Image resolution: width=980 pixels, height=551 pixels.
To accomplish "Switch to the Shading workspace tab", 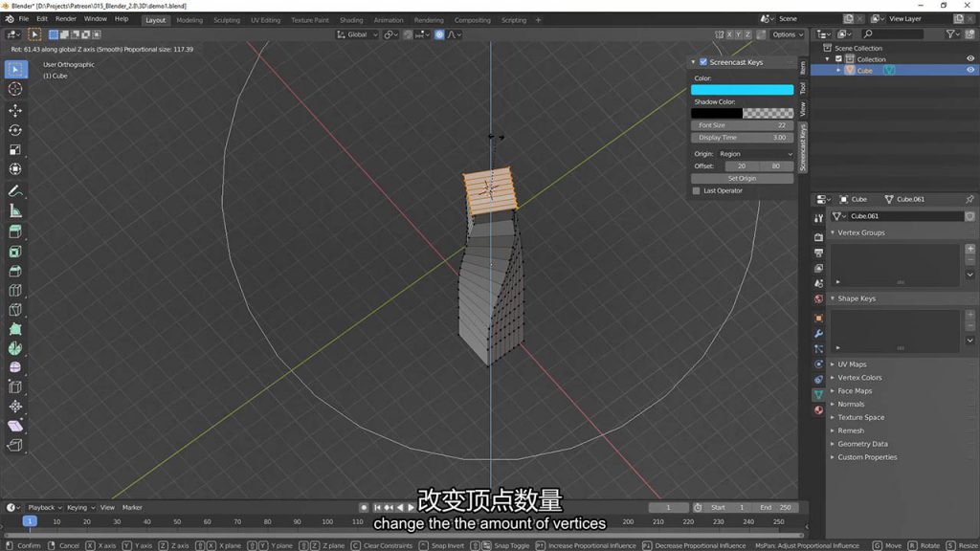I will 351,20.
